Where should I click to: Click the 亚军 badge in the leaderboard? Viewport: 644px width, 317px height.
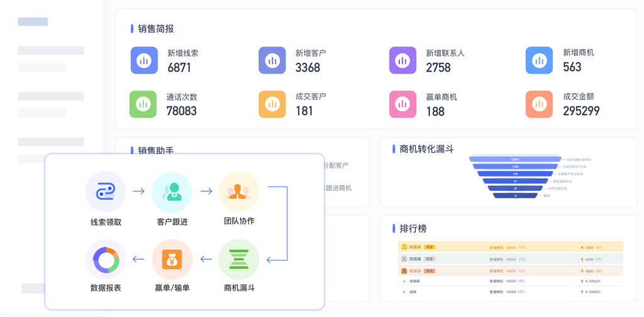(429, 259)
